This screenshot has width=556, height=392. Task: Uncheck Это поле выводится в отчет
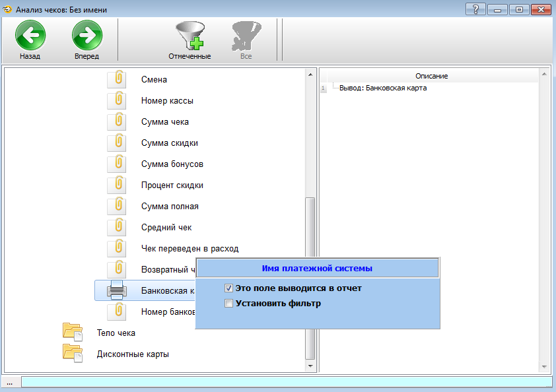pyautogui.click(x=228, y=288)
